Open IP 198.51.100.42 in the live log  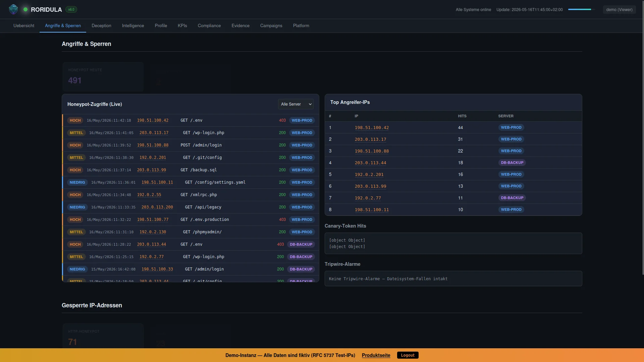pyautogui.click(x=153, y=120)
